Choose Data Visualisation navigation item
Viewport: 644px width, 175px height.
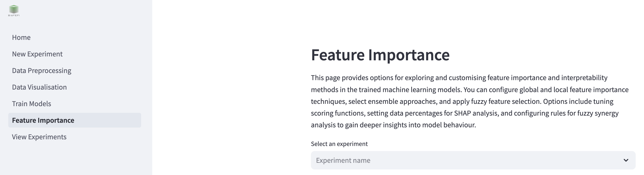pos(39,87)
